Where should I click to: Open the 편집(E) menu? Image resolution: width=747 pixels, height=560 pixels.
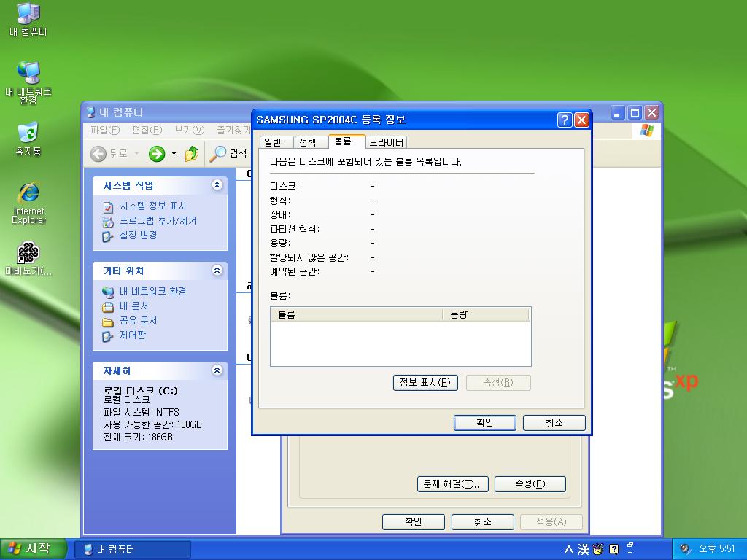[147, 130]
